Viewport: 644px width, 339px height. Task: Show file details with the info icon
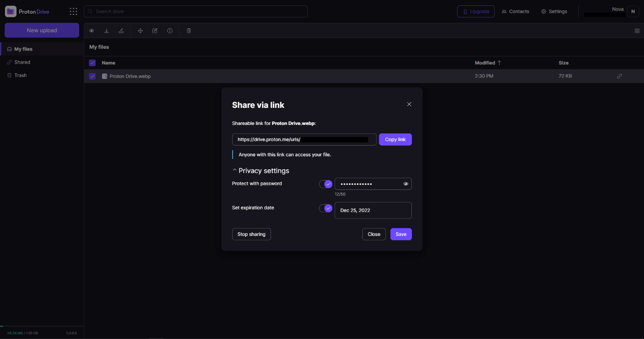(170, 30)
